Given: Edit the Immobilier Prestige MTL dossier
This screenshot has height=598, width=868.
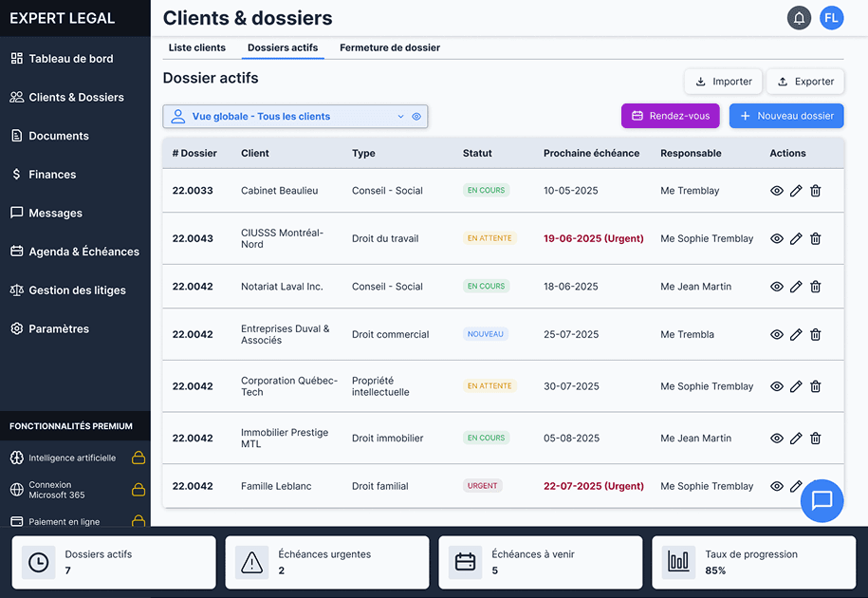Looking at the screenshot, I should coord(796,439).
